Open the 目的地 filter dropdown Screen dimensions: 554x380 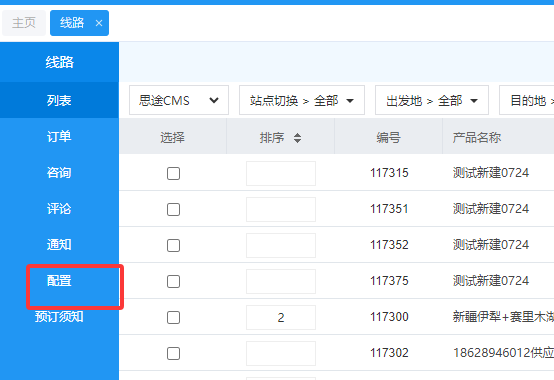click(x=526, y=100)
